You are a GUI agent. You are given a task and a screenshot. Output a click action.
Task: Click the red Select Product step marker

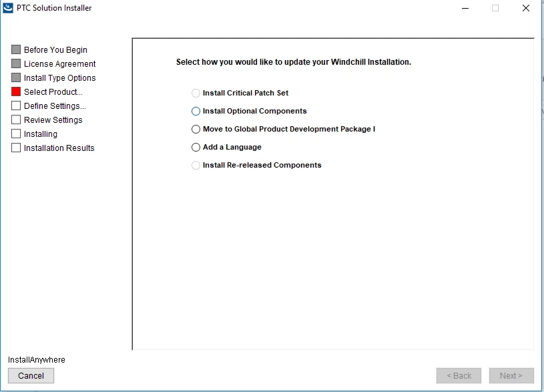16,91
